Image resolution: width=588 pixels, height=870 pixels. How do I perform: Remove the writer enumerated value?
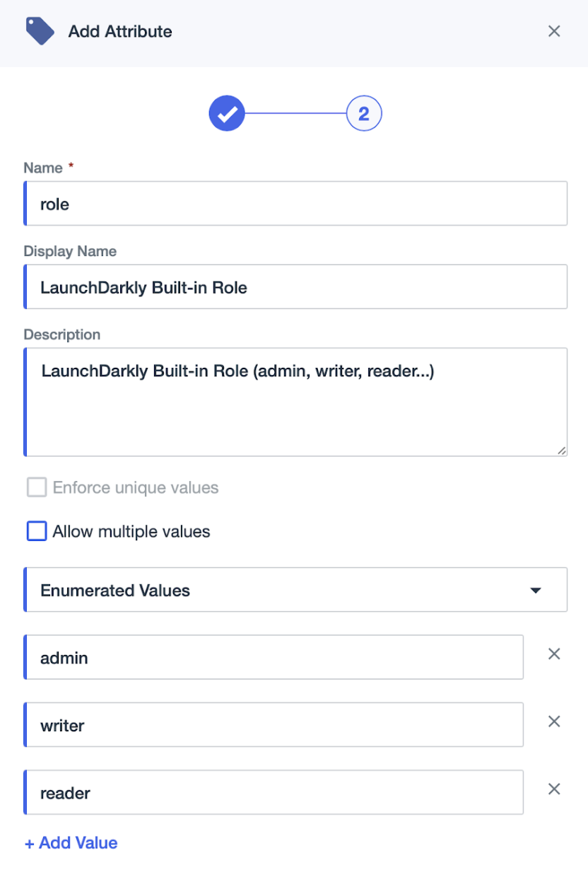point(554,721)
